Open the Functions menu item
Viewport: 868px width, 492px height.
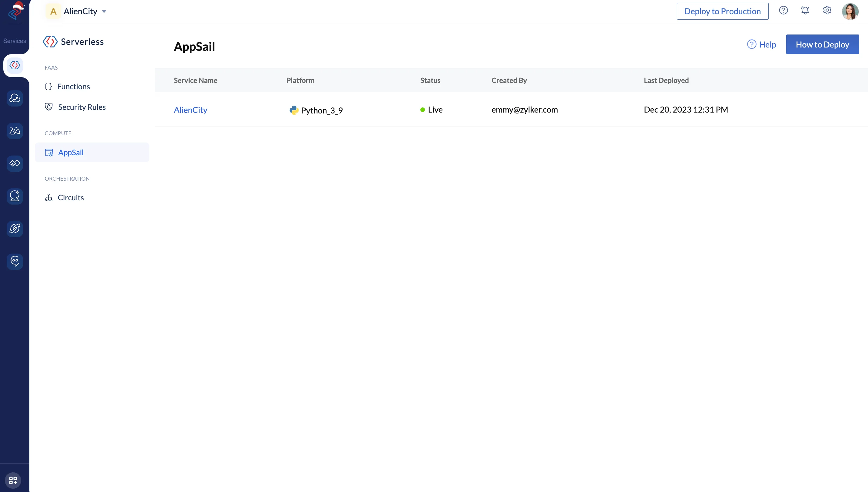click(x=73, y=87)
